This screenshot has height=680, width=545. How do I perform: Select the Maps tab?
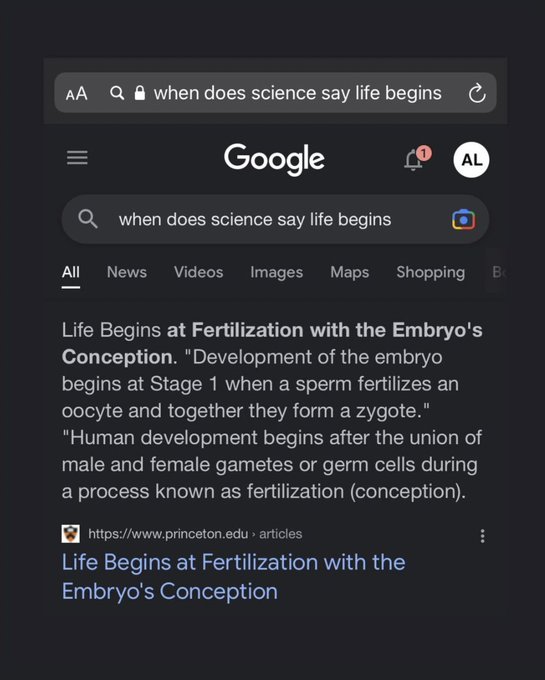[349, 272]
